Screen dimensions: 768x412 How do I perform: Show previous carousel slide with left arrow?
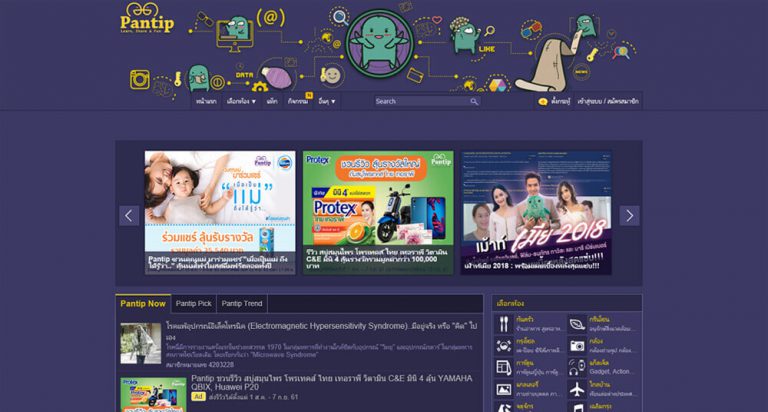[x=129, y=216]
